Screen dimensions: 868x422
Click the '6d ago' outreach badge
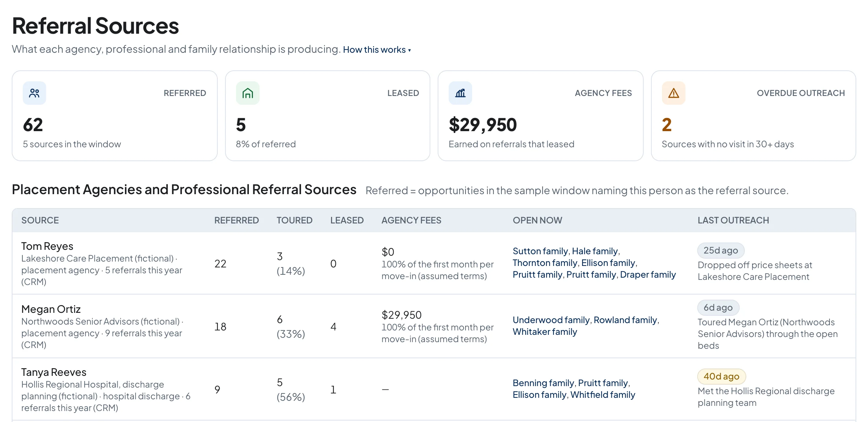(718, 308)
